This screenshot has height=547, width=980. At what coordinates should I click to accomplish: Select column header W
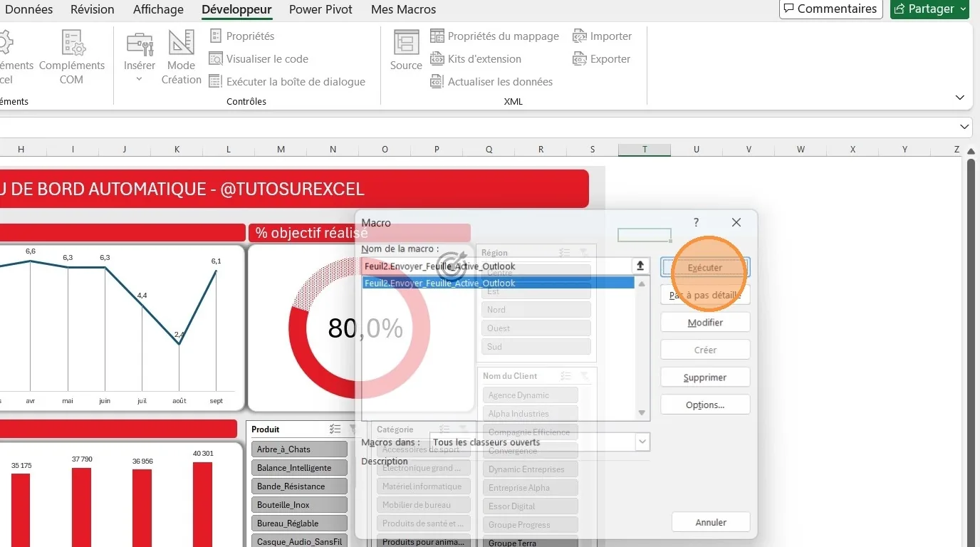pos(801,150)
